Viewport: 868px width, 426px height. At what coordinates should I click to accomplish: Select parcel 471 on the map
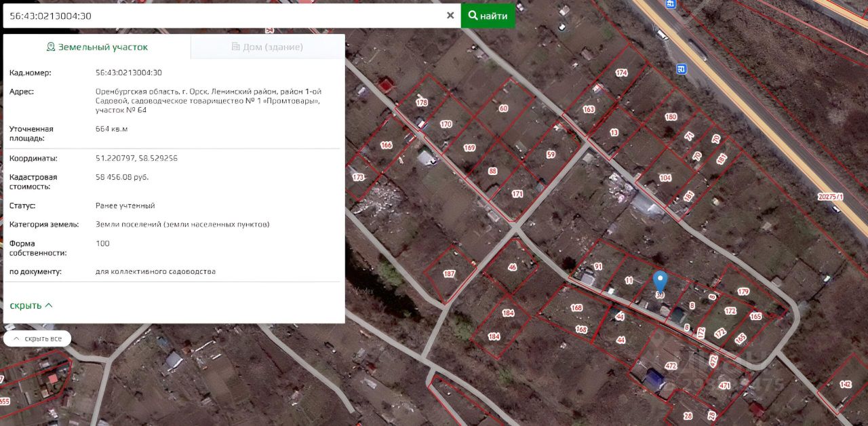click(724, 385)
